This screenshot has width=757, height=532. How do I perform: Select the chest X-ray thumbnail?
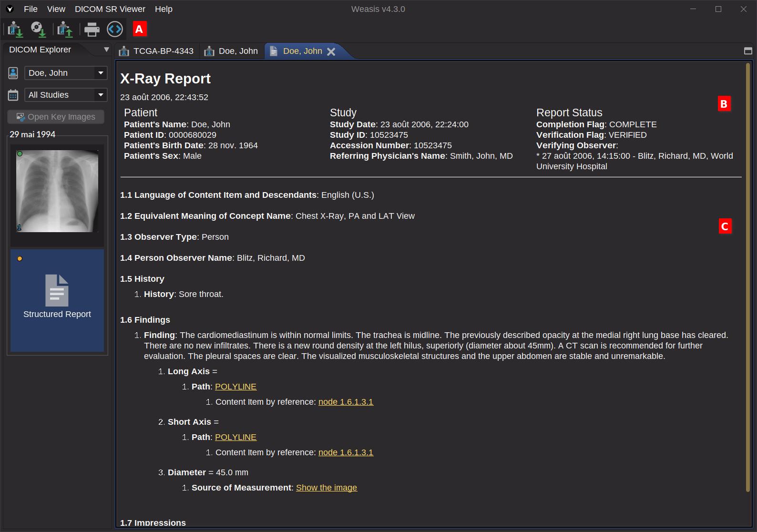(57, 191)
